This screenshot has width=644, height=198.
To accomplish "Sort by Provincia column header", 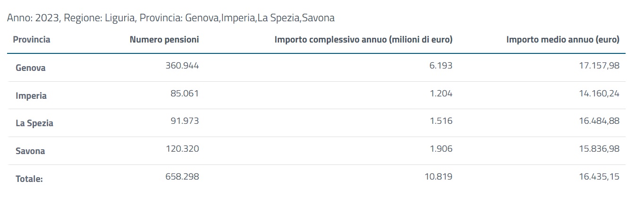I will [32, 40].
